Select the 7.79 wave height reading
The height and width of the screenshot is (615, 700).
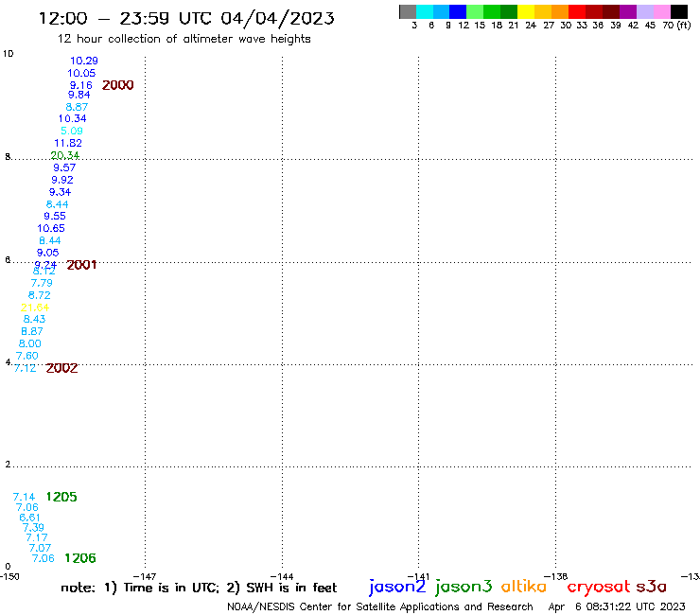point(42,283)
